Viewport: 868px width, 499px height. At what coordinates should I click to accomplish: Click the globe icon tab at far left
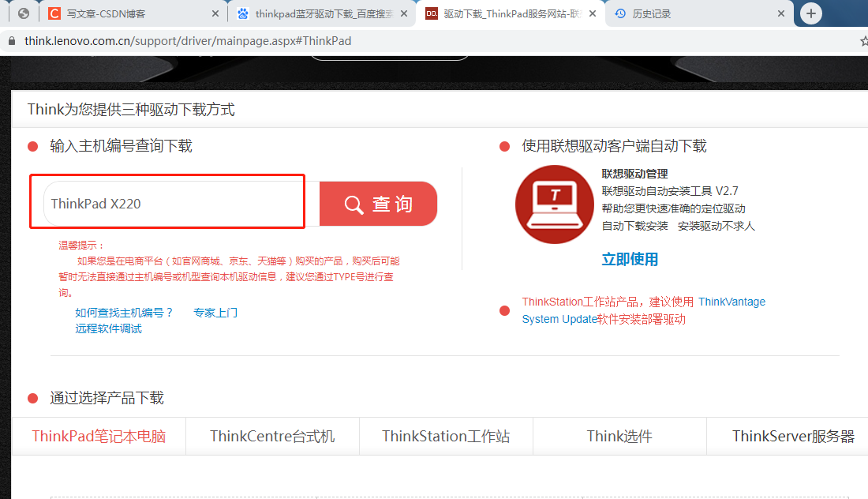click(23, 14)
